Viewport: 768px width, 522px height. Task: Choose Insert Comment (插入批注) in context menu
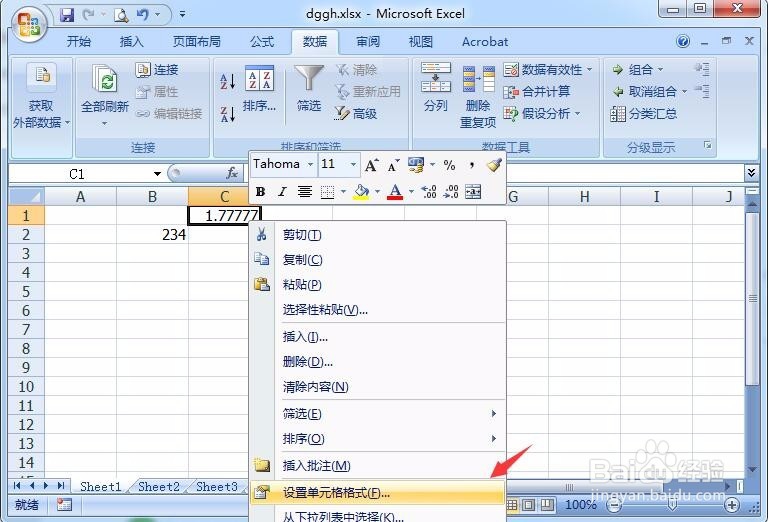[377, 466]
